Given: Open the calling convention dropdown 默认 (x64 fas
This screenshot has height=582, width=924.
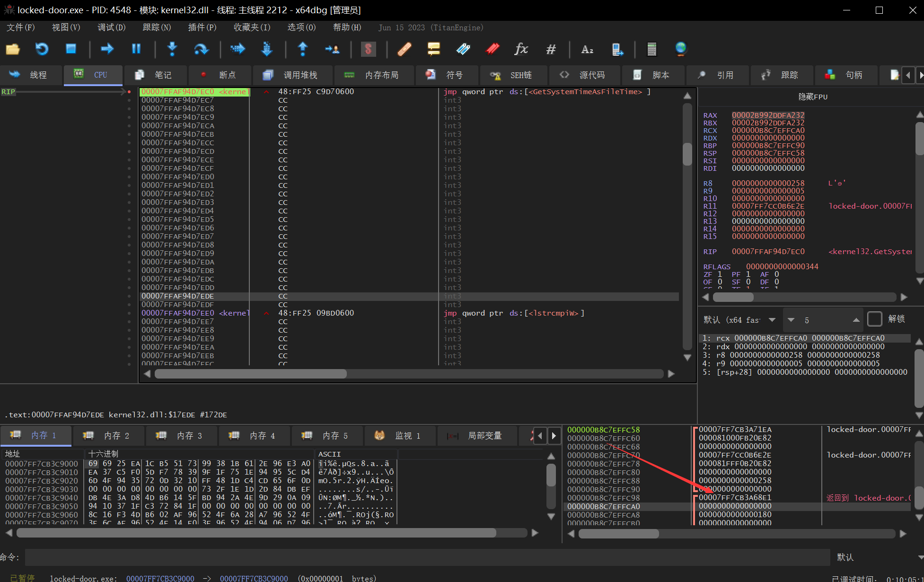Looking at the screenshot, I should (739, 320).
